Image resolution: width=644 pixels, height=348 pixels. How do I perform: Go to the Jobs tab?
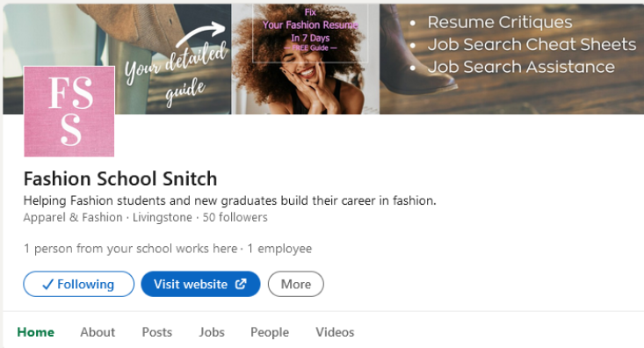[212, 332]
